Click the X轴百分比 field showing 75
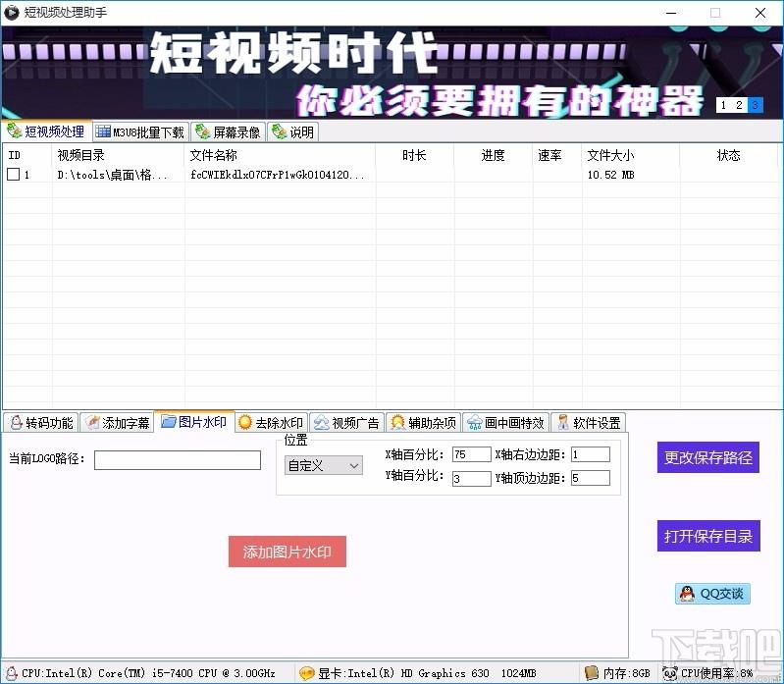 (472, 454)
